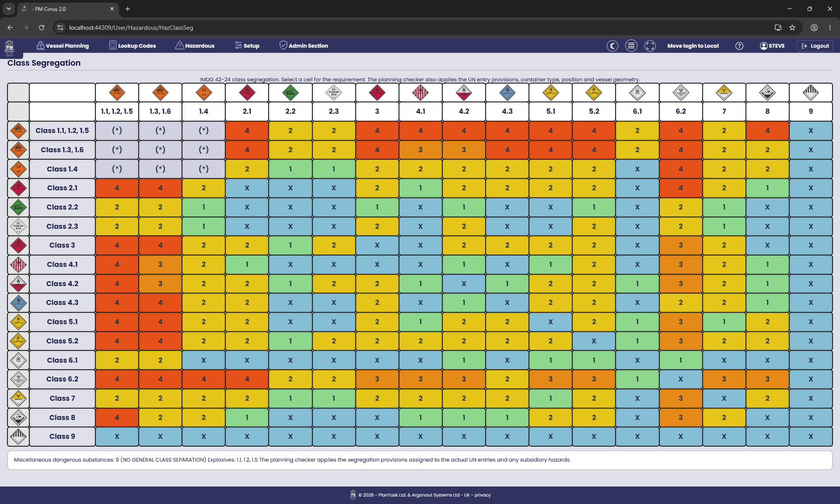Click the class 3 flammable liquid column placard
Image resolution: width=840 pixels, height=504 pixels.
pos(377,92)
